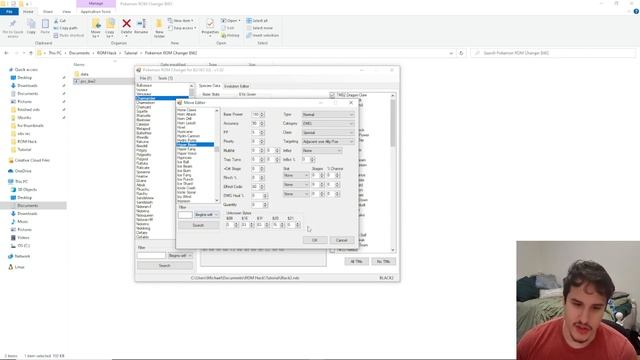Click Search button in Move Editor

(x=198, y=225)
